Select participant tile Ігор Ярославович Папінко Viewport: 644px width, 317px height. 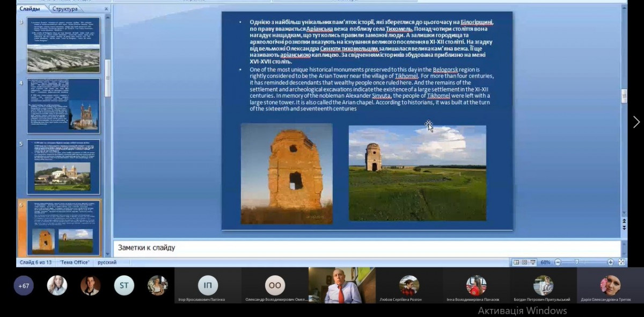208,286
